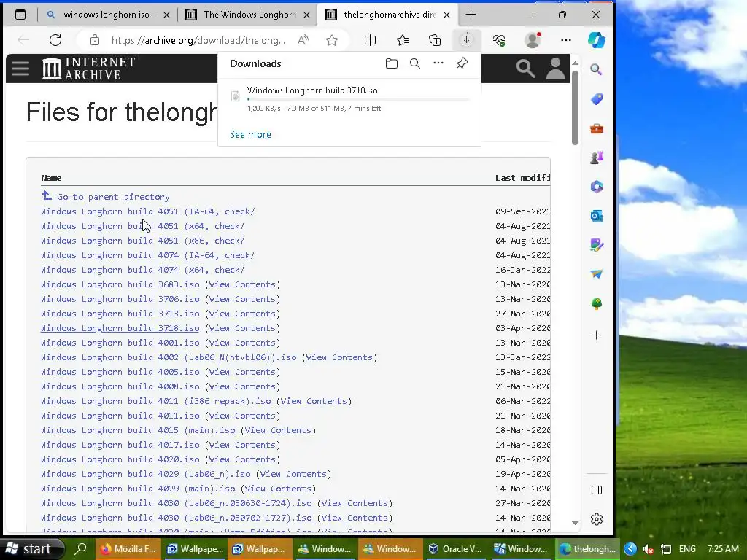Toggle the Downloads toolbar button

pos(466,40)
